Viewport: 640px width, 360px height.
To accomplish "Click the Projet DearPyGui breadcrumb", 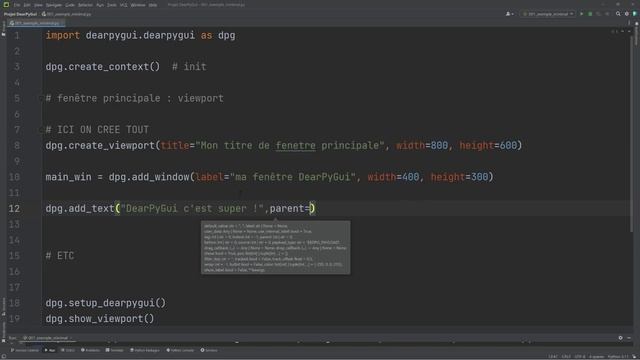I will click(20, 14).
